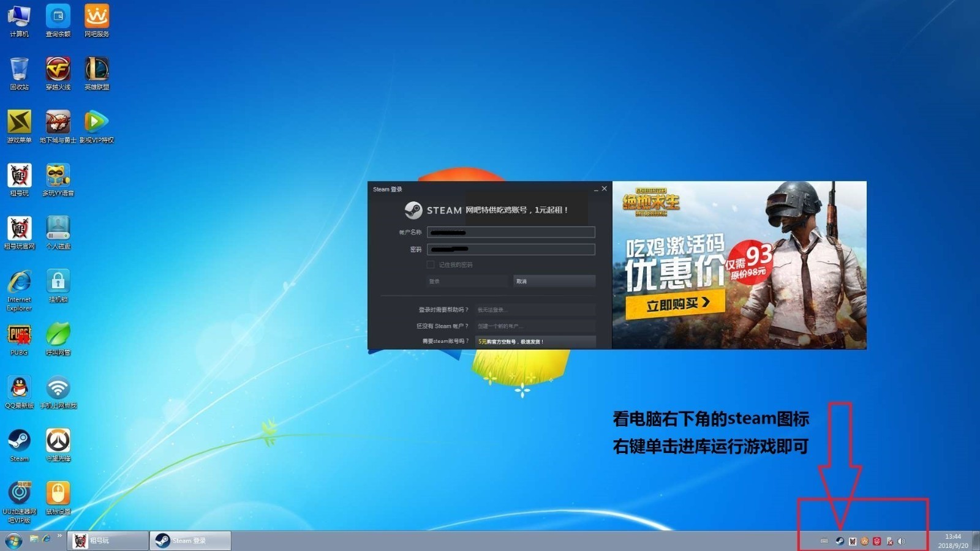Launch PUBG from the desktop
Image resolution: width=980 pixels, height=551 pixels.
click(19, 339)
